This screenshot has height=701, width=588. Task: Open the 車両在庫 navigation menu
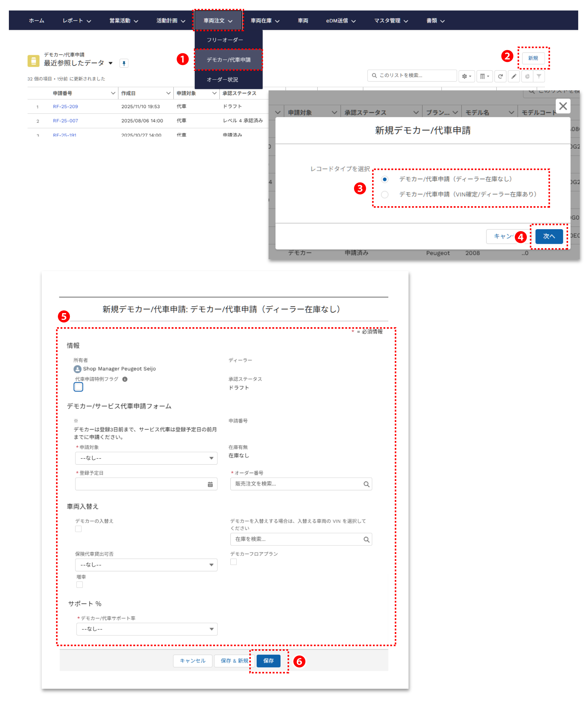point(265,21)
